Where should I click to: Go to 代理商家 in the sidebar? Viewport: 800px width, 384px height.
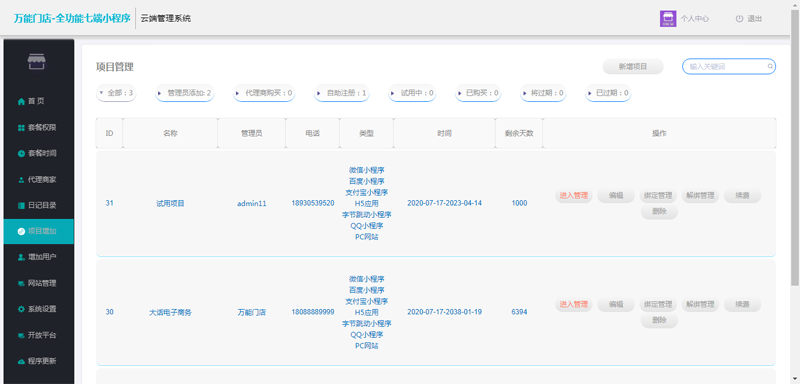click(x=38, y=180)
